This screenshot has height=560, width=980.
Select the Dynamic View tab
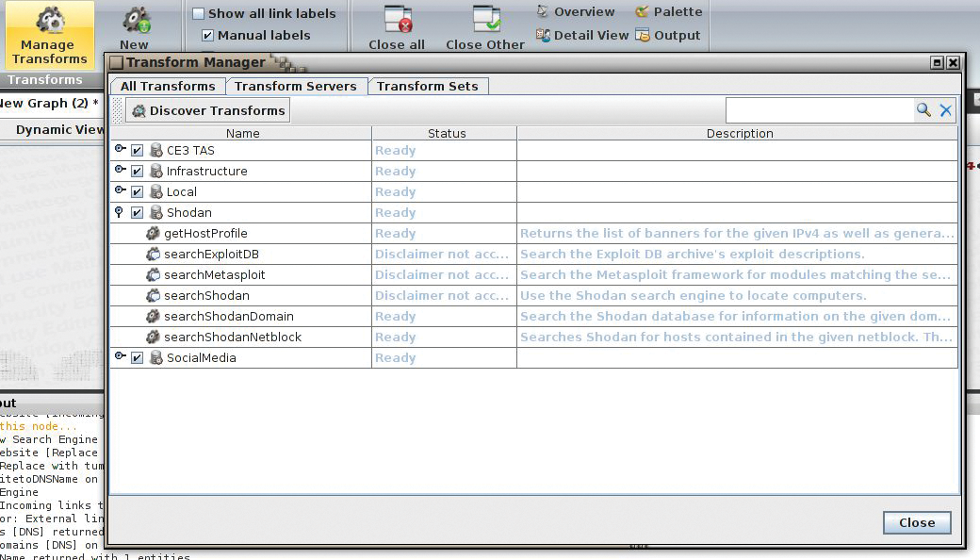pyautogui.click(x=58, y=130)
